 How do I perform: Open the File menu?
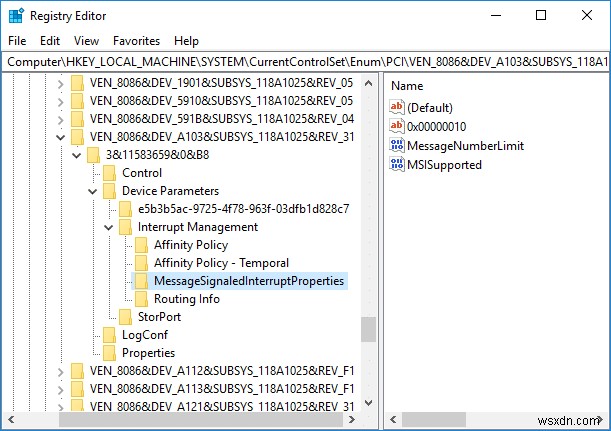17,41
